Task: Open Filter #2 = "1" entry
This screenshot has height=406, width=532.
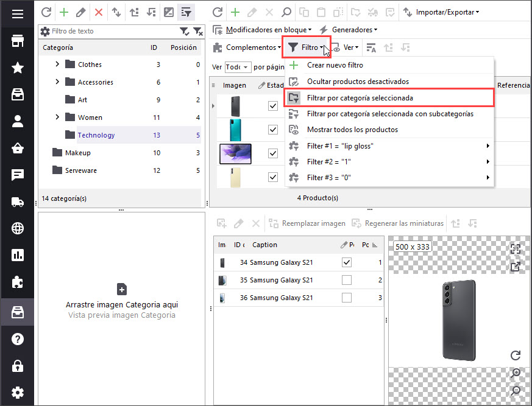Action: pyautogui.click(x=389, y=162)
